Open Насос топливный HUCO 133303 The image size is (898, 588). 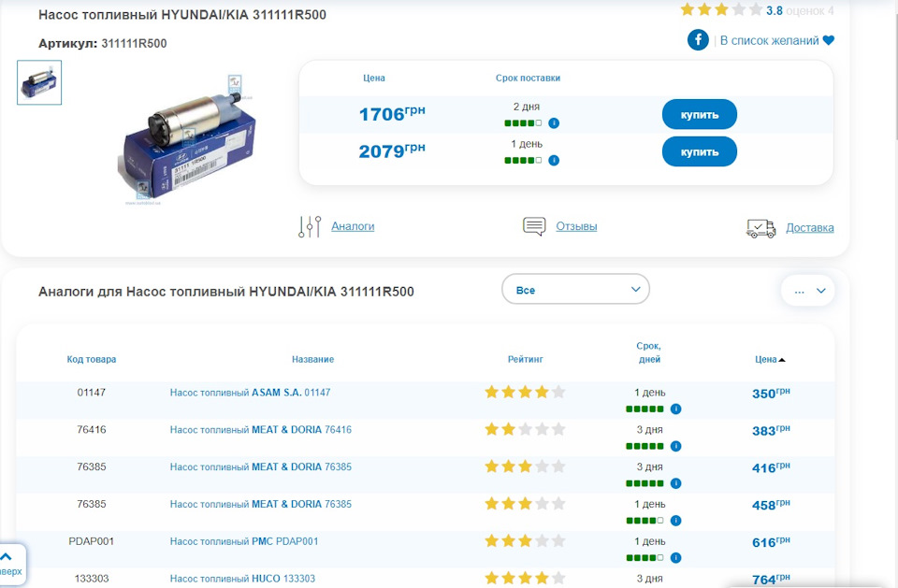(x=242, y=579)
